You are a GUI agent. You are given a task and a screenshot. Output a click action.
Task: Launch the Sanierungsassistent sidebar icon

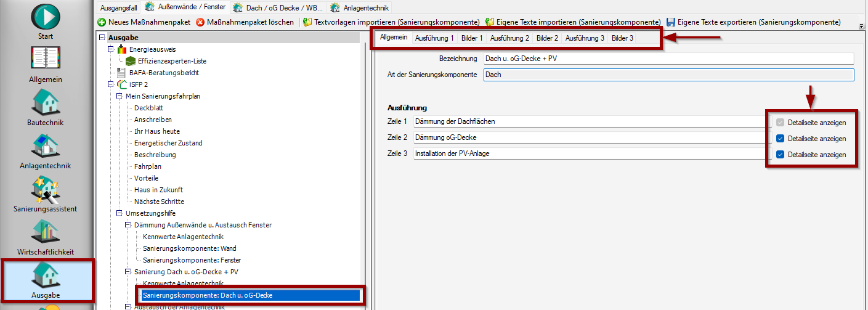click(x=46, y=189)
